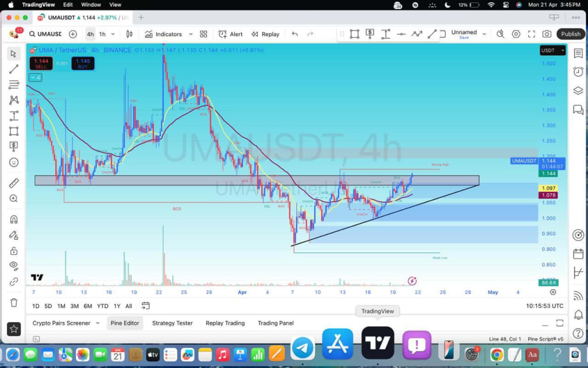
Task: Open the object tree layers panel
Action: click(x=578, y=90)
